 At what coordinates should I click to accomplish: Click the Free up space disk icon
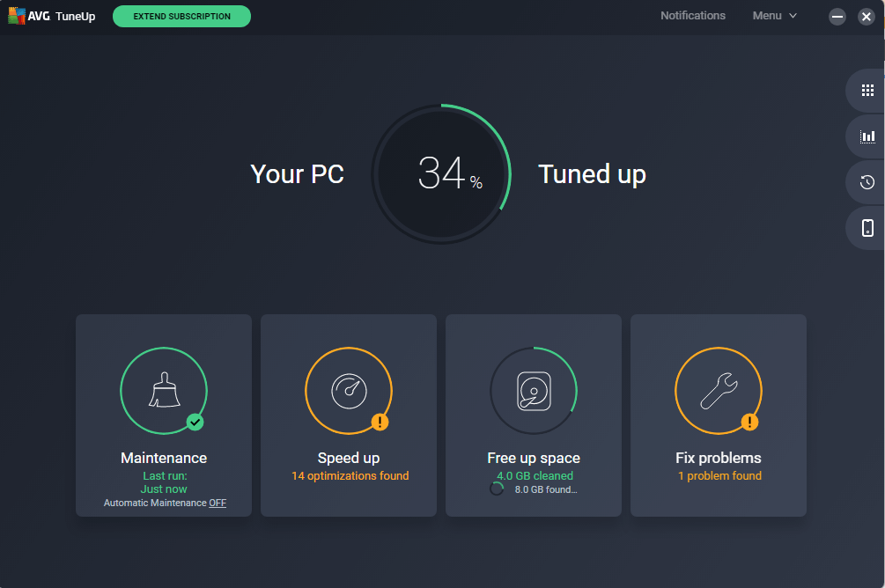[534, 391]
